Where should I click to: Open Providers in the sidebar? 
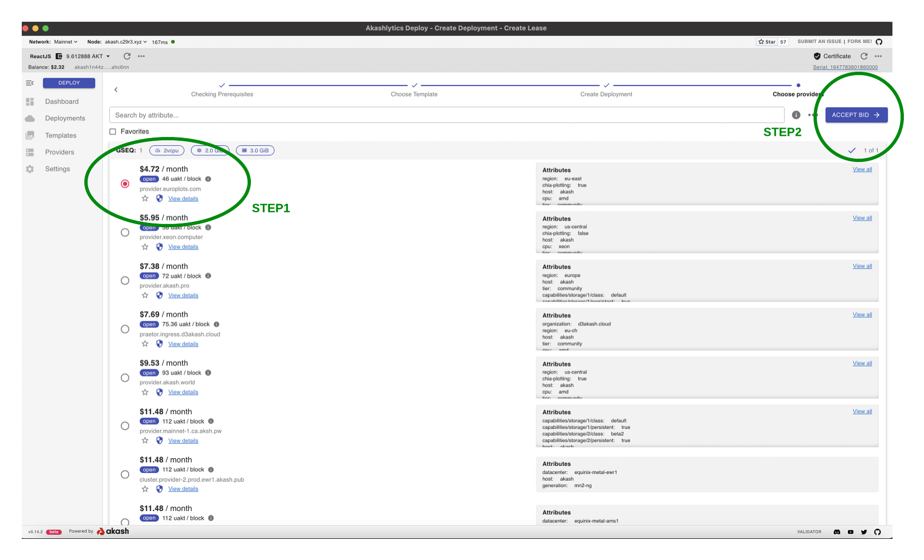point(59,152)
